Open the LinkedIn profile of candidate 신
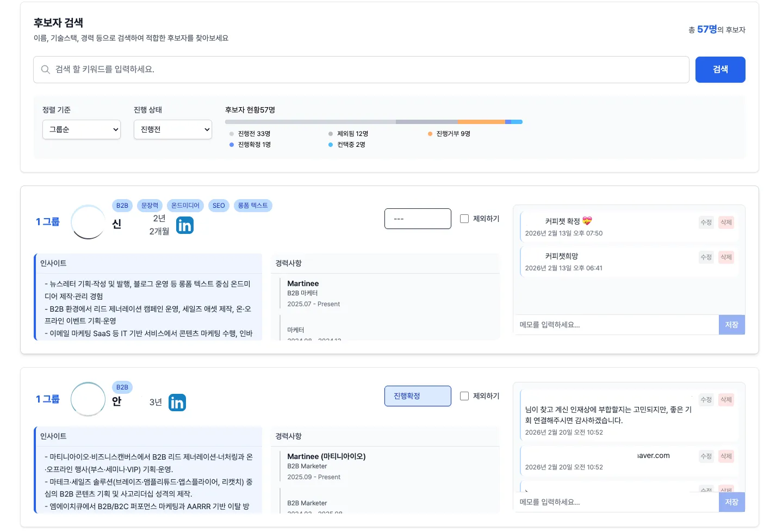The height and width of the screenshot is (532, 764). tap(185, 225)
